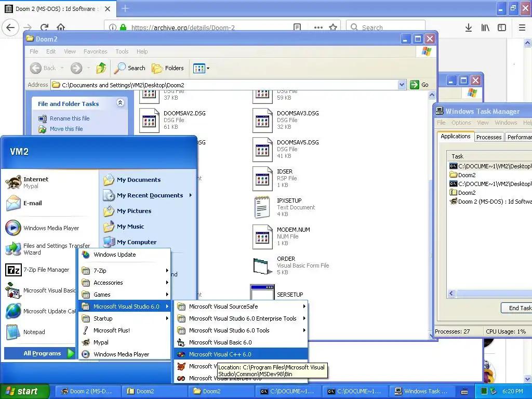532x399 pixels.
Task: Collapse File and Folder Tasks panel
Action: click(x=120, y=103)
